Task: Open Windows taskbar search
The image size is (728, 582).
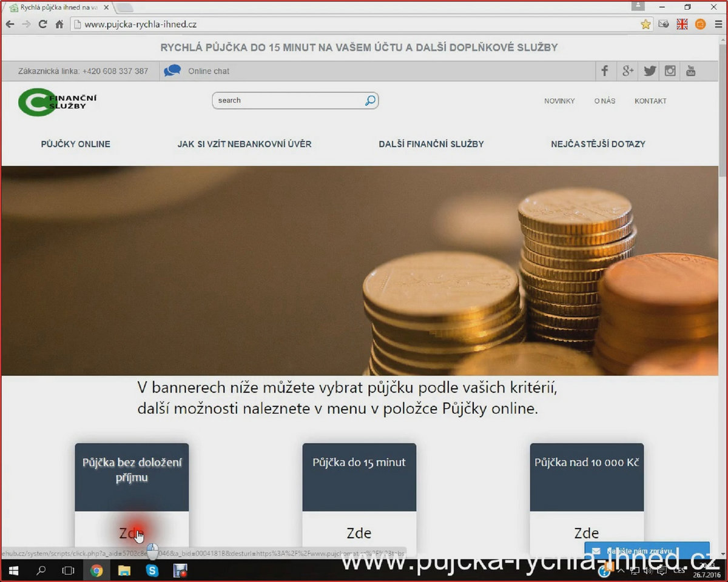Action: [x=41, y=570]
